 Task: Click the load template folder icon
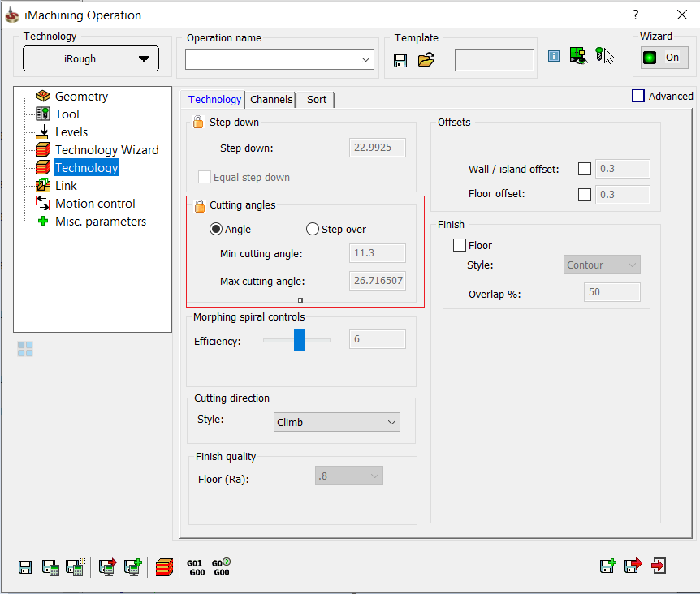426,60
